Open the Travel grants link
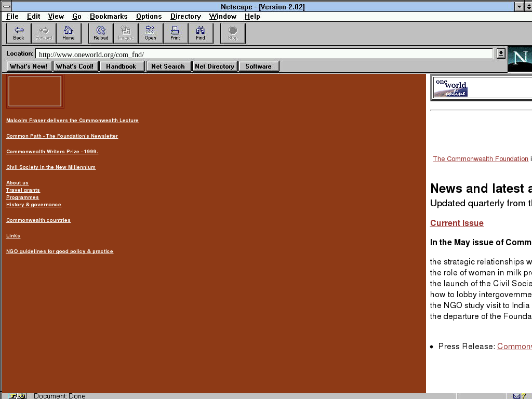The width and height of the screenshot is (532, 399). [x=23, y=190]
